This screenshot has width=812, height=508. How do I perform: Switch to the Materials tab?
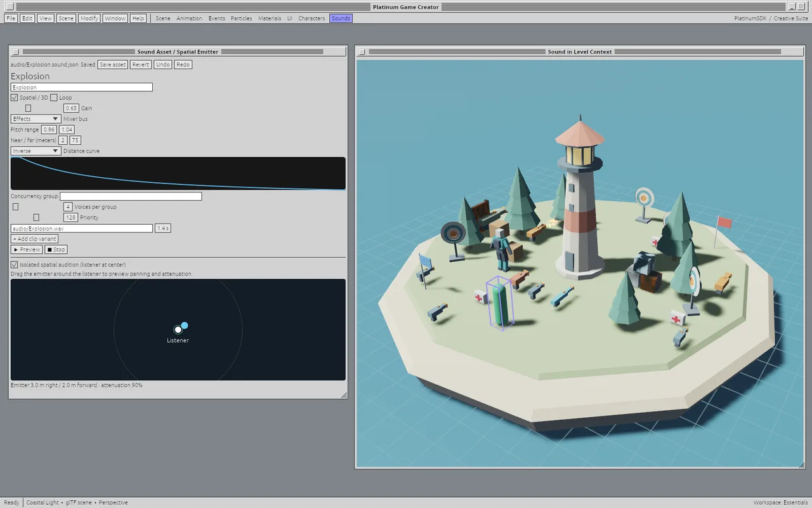(270, 18)
